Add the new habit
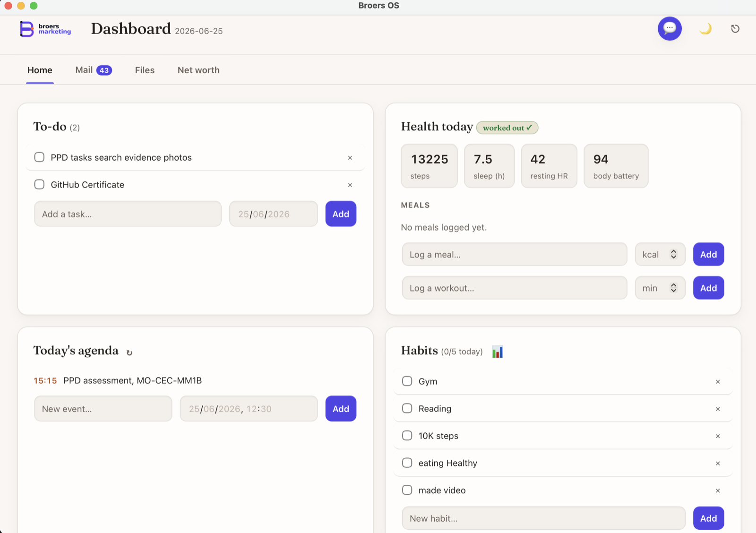This screenshot has width=756, height=533. tap(708, 518)
